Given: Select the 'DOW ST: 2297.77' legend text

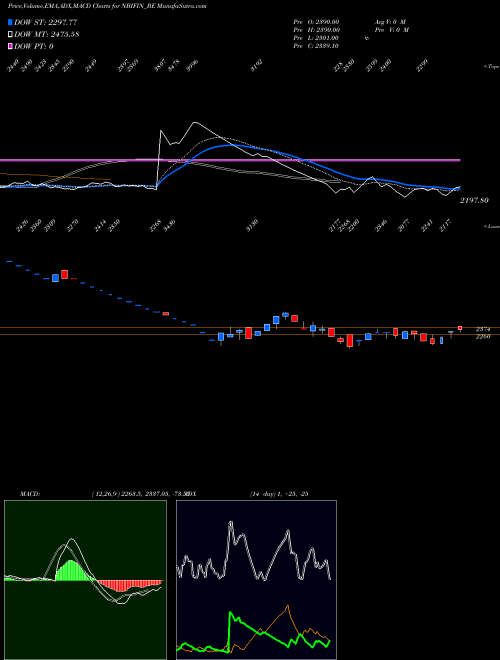Looking at the screenshot, I should click(45, 22).
